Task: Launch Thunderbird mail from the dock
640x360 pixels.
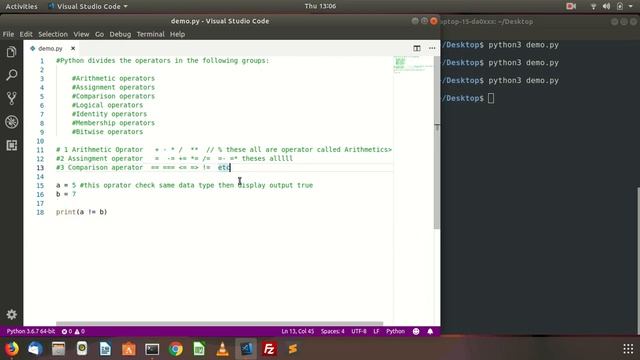Action: click(35, 349)
